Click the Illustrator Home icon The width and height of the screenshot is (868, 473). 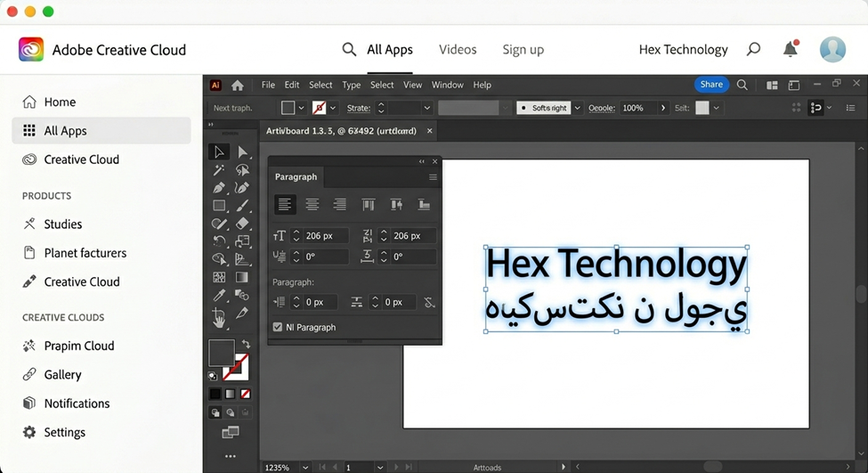click(x=238, y=86)
